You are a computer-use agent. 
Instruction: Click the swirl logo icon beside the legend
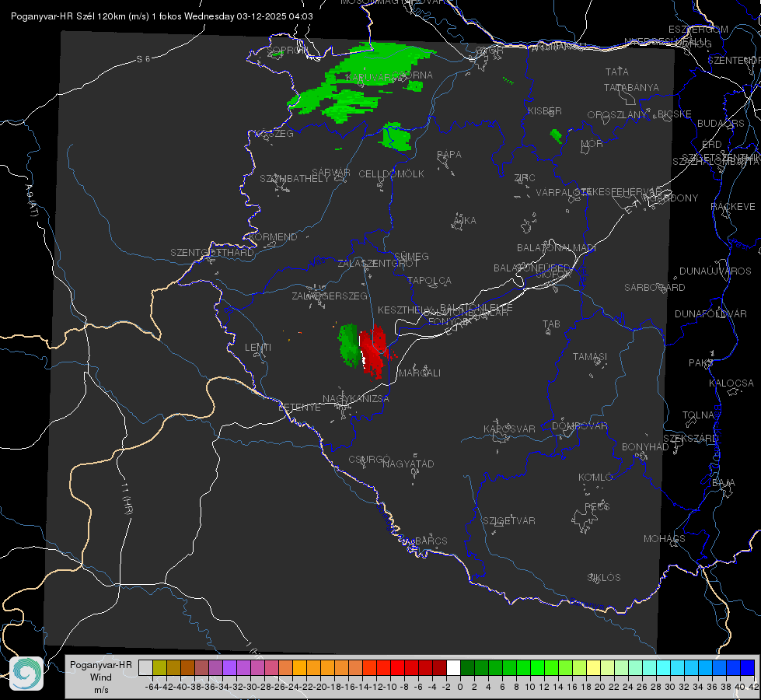[x=26, y=673]
